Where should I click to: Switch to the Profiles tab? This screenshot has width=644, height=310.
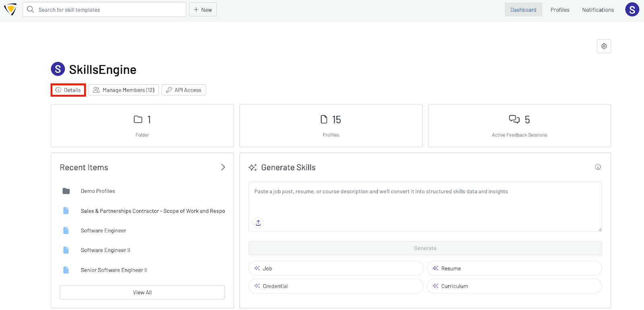point(560,10)
